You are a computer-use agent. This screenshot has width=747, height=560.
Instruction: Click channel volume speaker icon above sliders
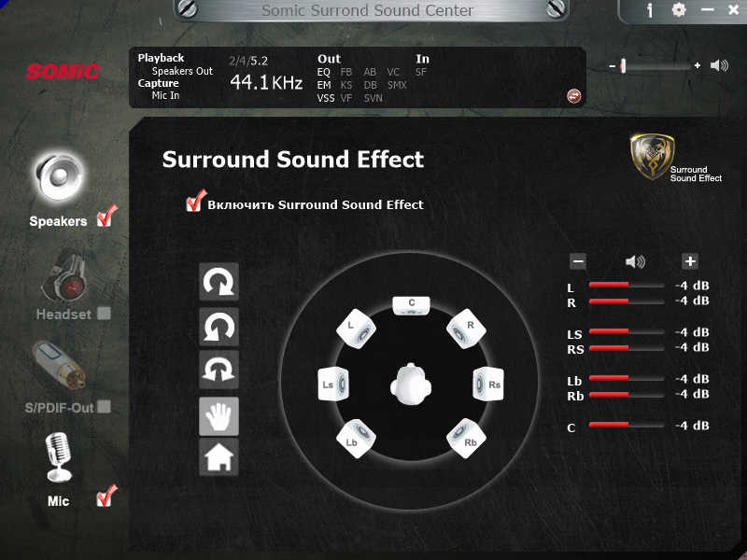(635, 261)
